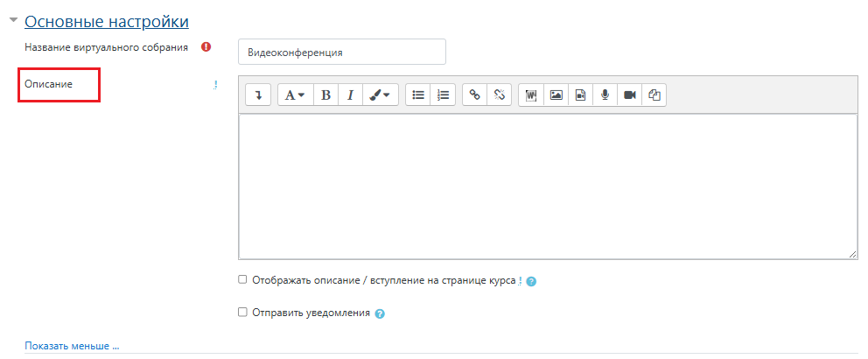868x359 pixels.
Task: Expand the editor toolbar toggle arrow
Action: (x=258, y=95)
